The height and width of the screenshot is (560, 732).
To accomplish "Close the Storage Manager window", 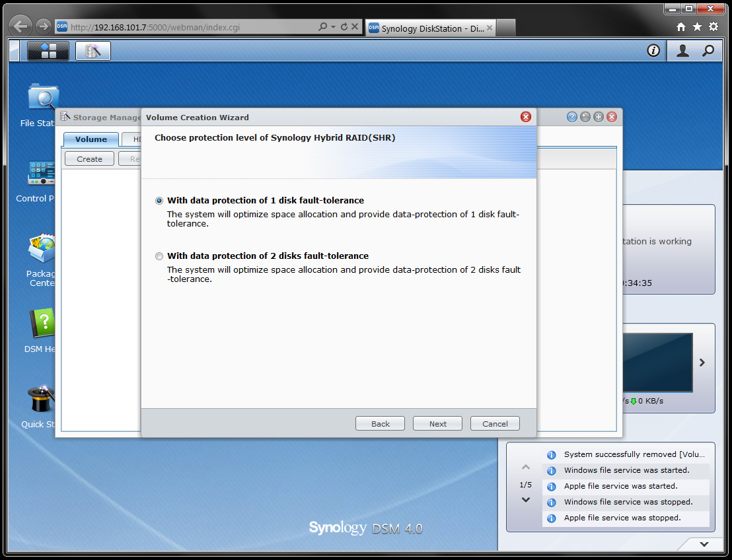I will tap(612, 117).
